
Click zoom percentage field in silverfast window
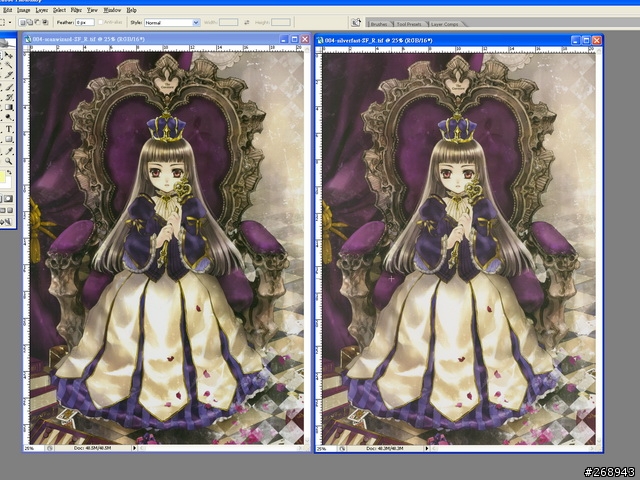(326, 449)
